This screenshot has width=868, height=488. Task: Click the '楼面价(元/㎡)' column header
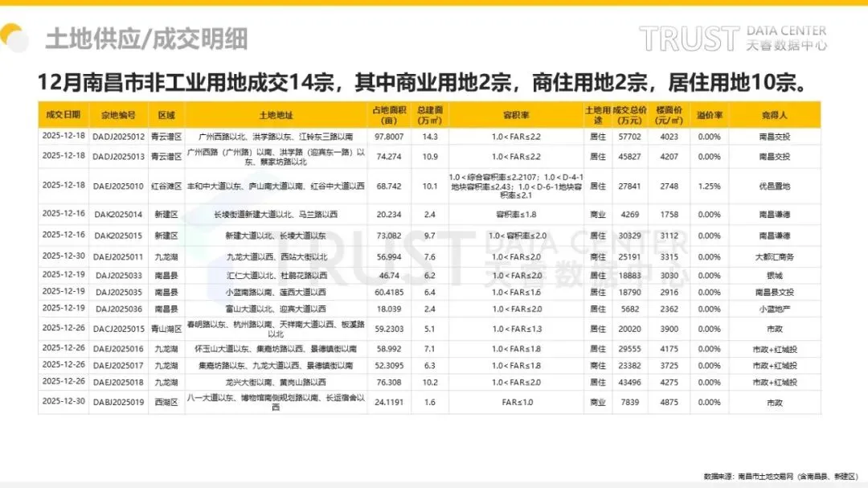tap(669, 115)
